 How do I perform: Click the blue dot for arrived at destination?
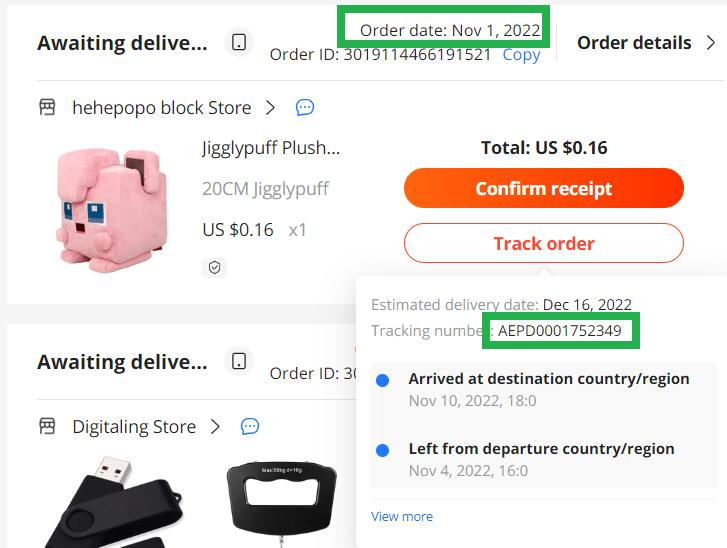click(382, 381)
